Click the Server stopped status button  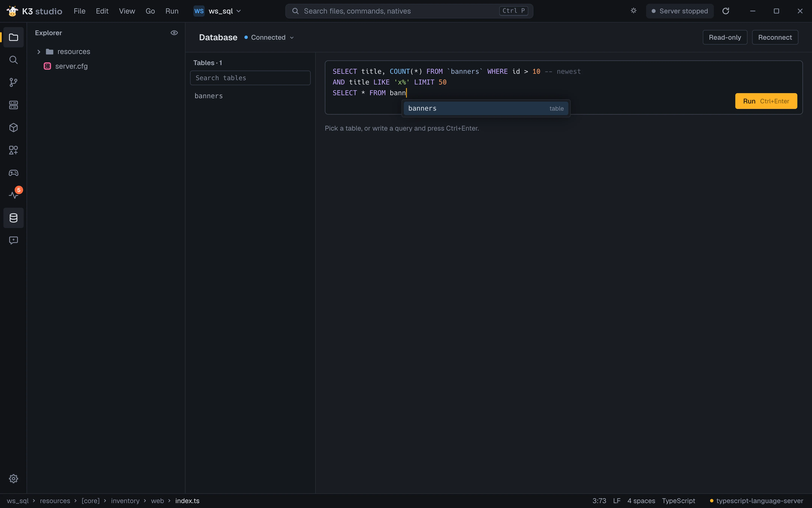click(680, 11)
